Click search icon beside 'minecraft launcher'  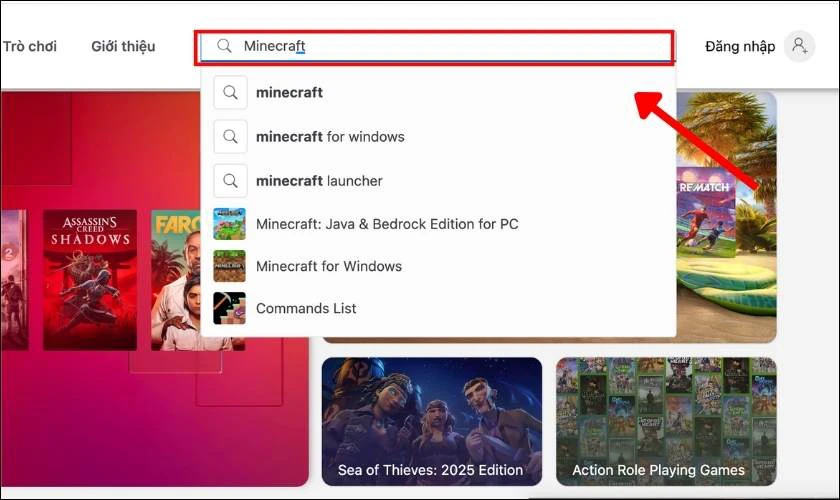coord(229,181)
